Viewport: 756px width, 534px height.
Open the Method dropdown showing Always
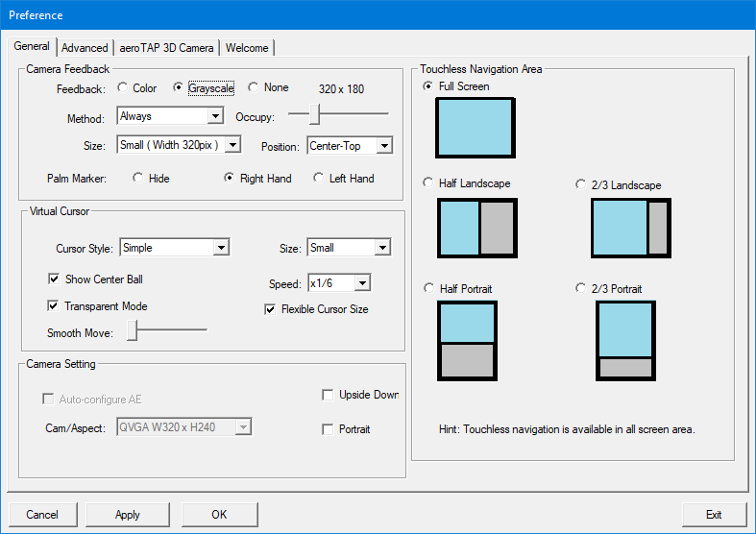[170, 116]
